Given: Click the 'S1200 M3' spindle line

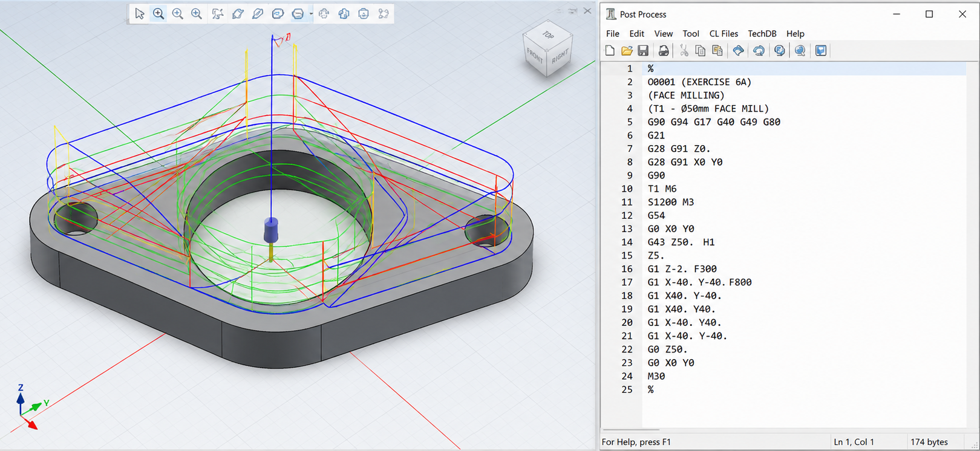Looking at the screenshot, I should tap(670, 202).
